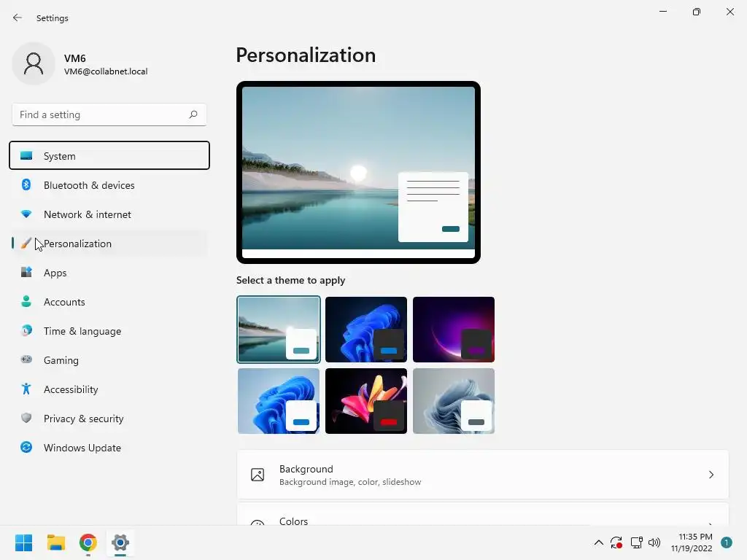Click the Time & language globe icon
Viewport: 747px width, 560px height.
click(x=26, y=330)
